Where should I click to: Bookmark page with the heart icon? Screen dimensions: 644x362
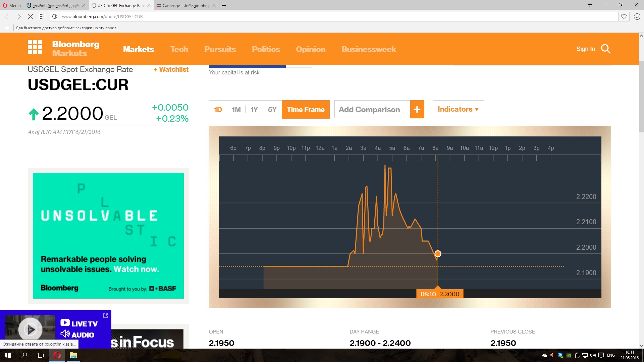point(624,16)
